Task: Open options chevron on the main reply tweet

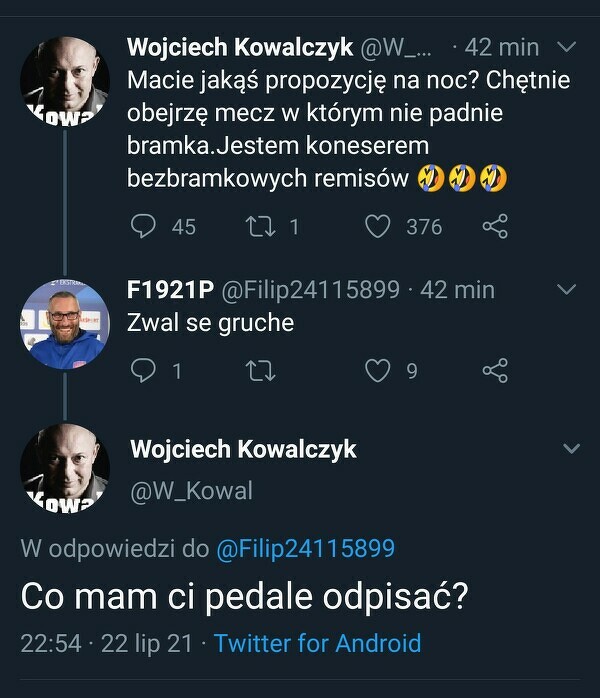Action: [x=572, y=448]
